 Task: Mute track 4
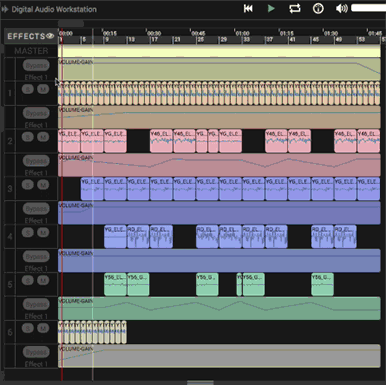[43, 232]
